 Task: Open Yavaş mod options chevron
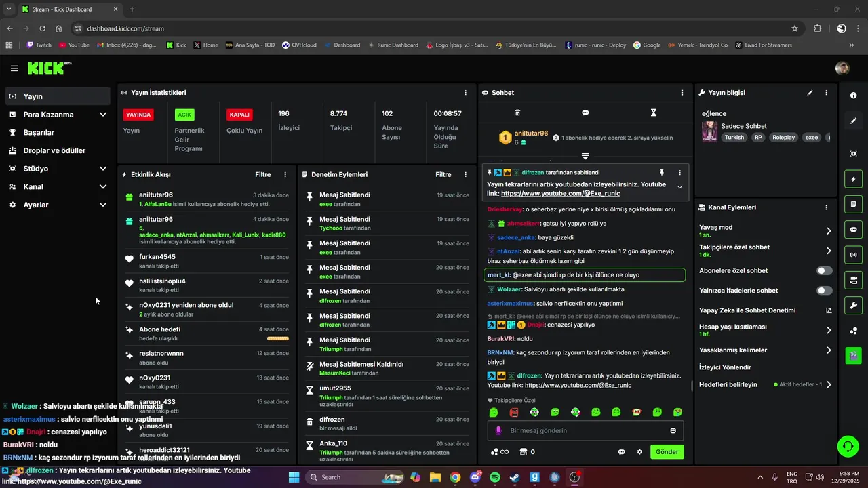tap(828, 231)
